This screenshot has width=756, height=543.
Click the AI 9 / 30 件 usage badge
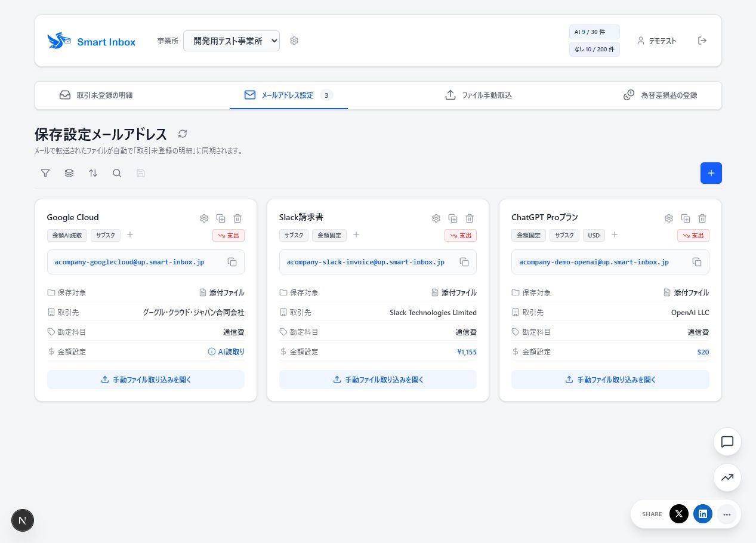pyautogui.click(x=594, y=32)
